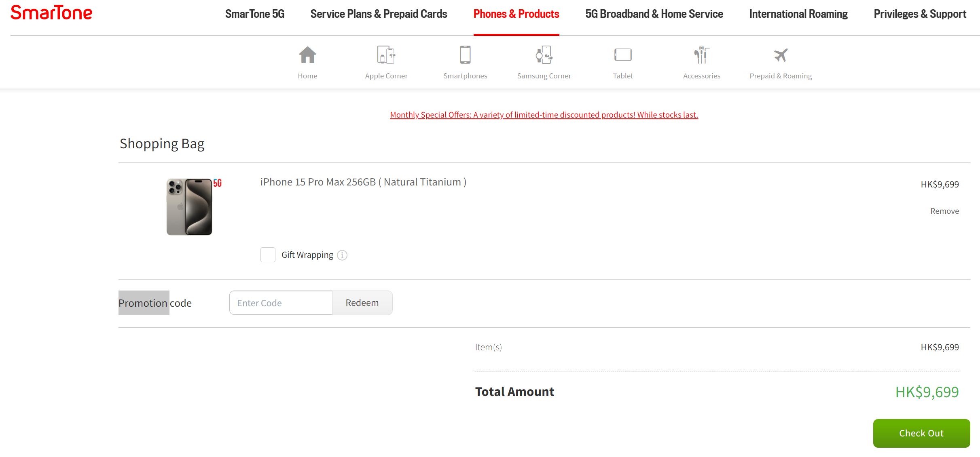The height and width of the screenshot is (457, 980).
Task: Open Apple Corner icon
Action: [386, 55]
